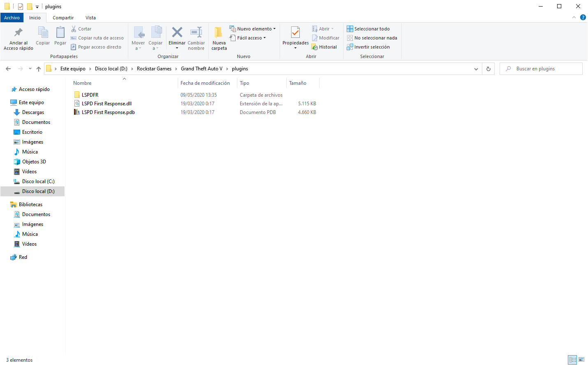
Task: Switch to the Inicio tab
Action: pos(35,18)
